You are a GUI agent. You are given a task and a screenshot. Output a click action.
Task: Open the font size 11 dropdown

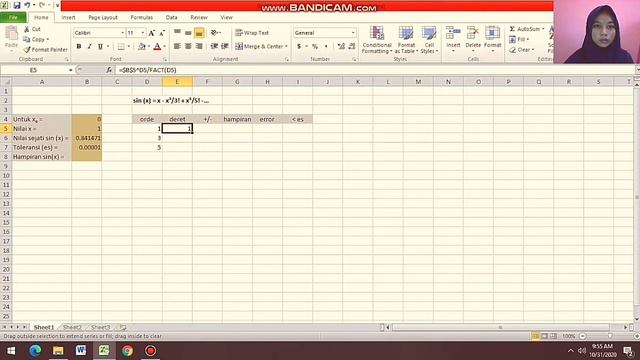coord(142,33)
